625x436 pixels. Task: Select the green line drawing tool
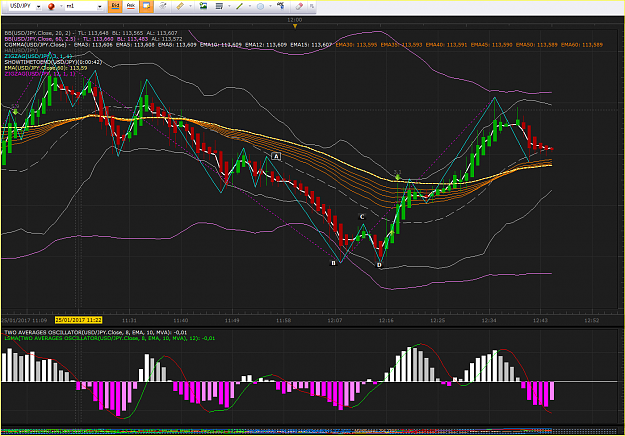pos(240,6)
